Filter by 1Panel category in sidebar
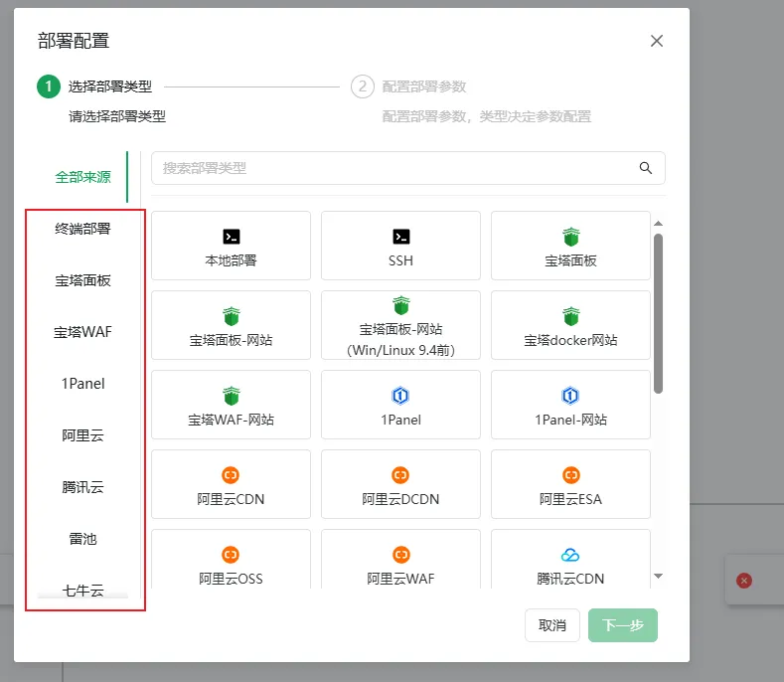This screenshot has width=784, height=682. (82, 384)
